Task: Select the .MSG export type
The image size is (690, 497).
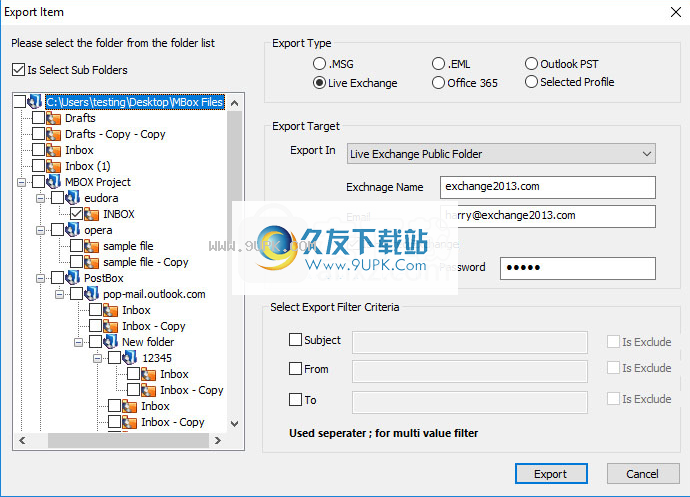Action: tap(319, 64)
